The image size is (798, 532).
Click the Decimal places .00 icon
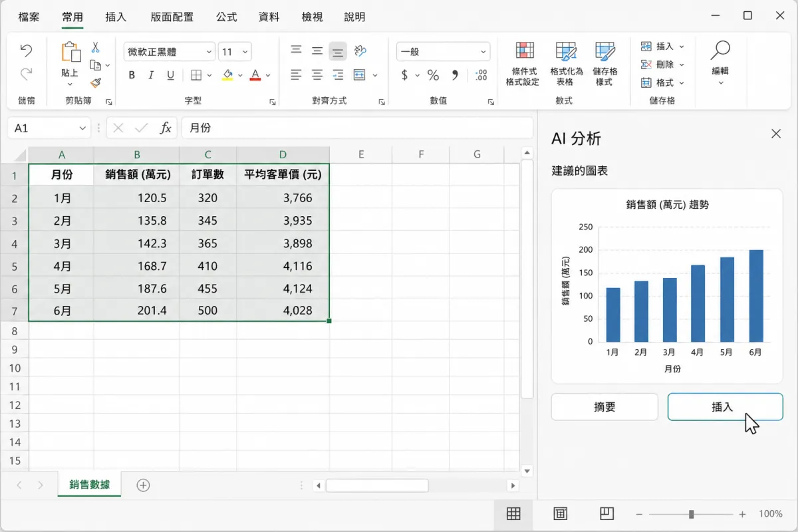[481, 75]
